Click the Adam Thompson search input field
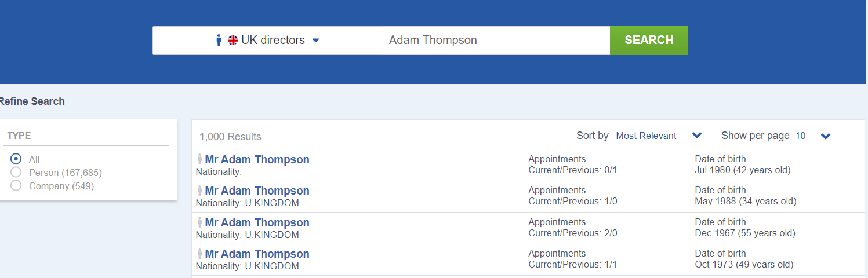The height and width of the screenshot is (278, 868). (496, 41)
